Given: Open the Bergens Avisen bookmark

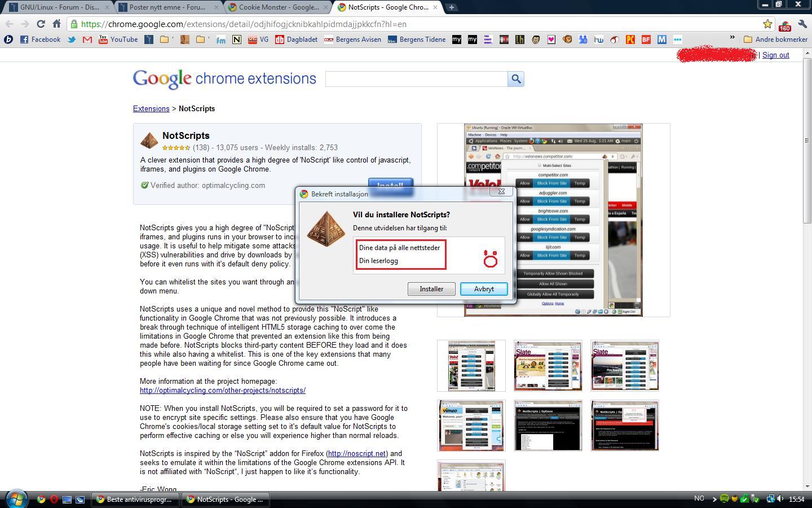Looking at the screenshot, I should coord(353,40).
